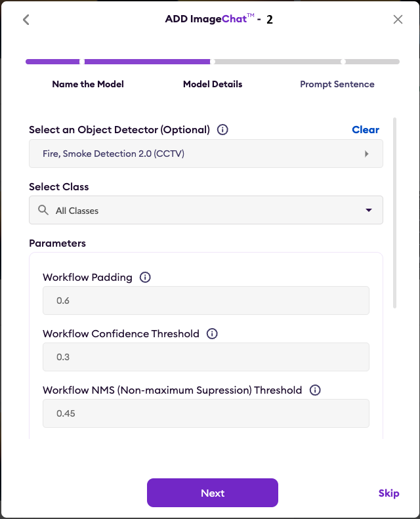Show info for Workflow Confidence Threshold
This screenshot has width=420, height=519.
point(212,333)
